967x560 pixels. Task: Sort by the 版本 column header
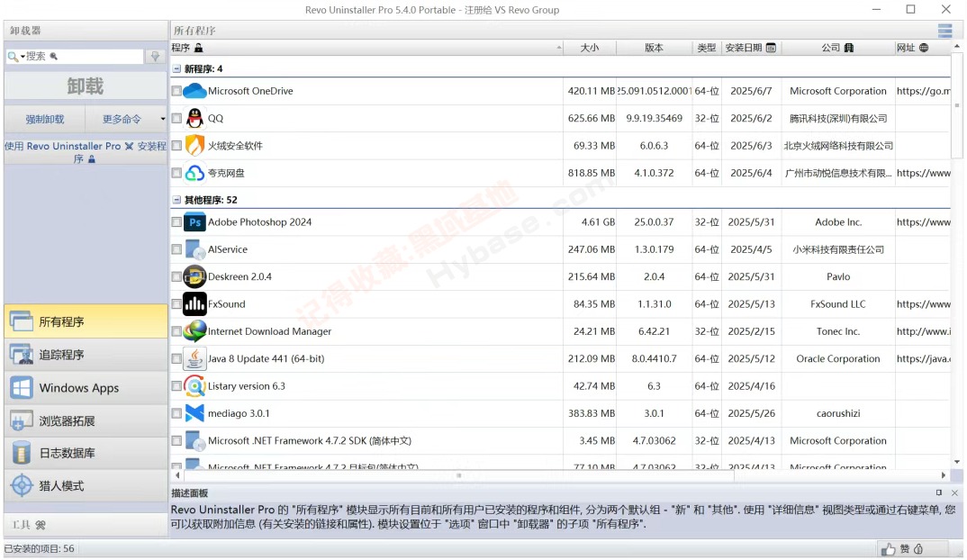point(654,48)
